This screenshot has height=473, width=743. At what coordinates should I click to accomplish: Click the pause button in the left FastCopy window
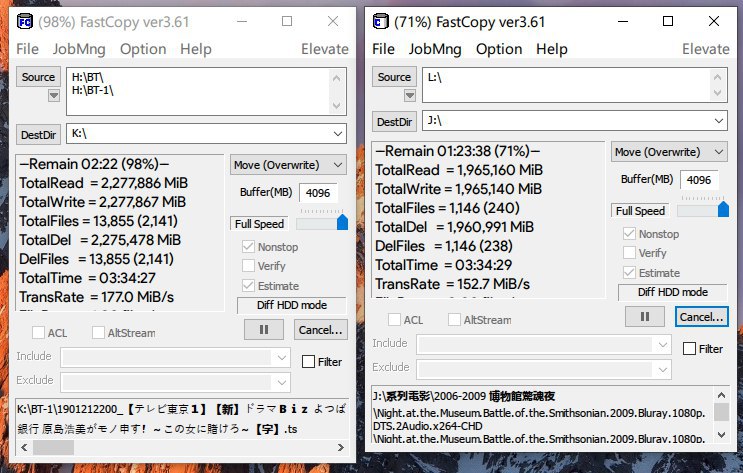(264, 329)
